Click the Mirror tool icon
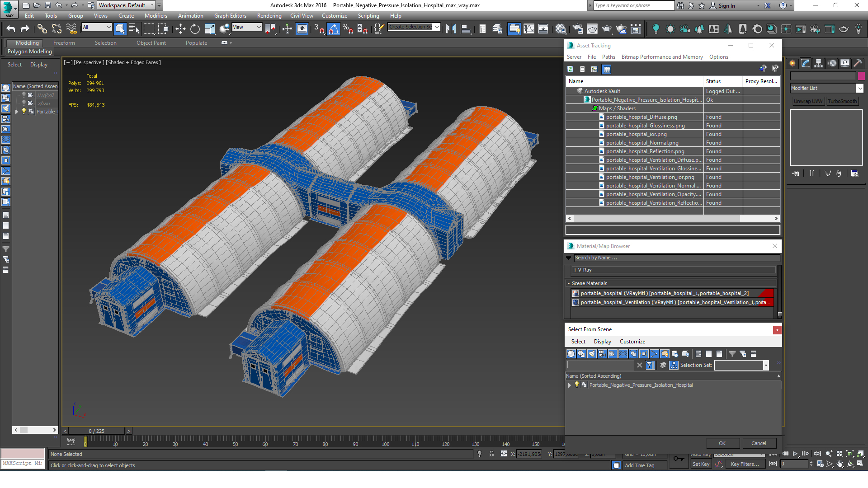The width and height of the screenshot is (868, 488). tap(451, 29)
